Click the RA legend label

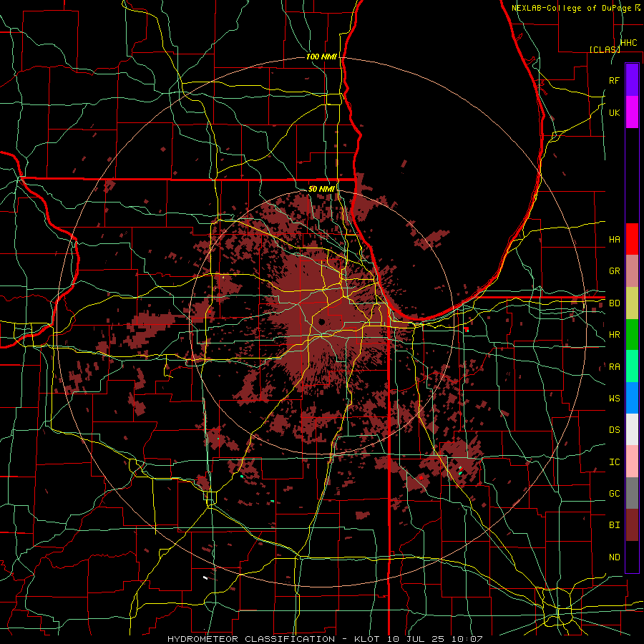[x=614, y=366]
